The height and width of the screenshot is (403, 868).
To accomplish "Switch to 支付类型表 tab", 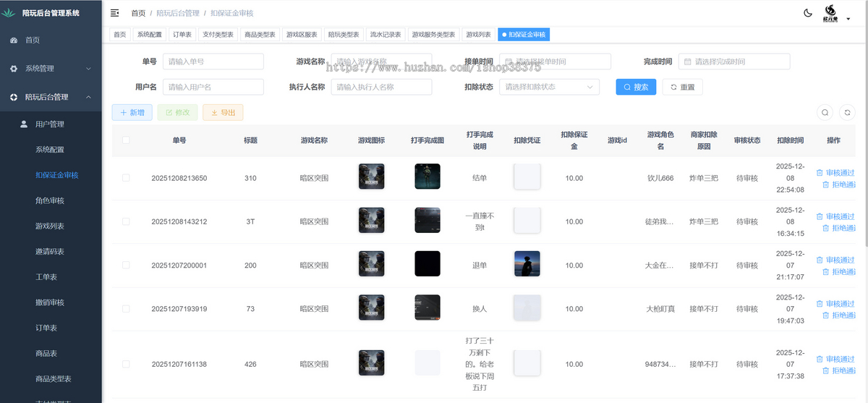I will 218,35.
